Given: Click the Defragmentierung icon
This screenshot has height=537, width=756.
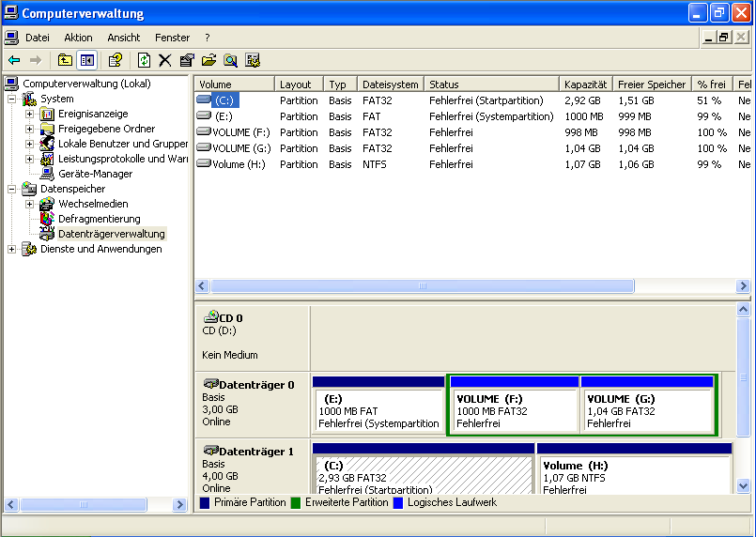Looking at the screenshot, I should pos(47,219).
